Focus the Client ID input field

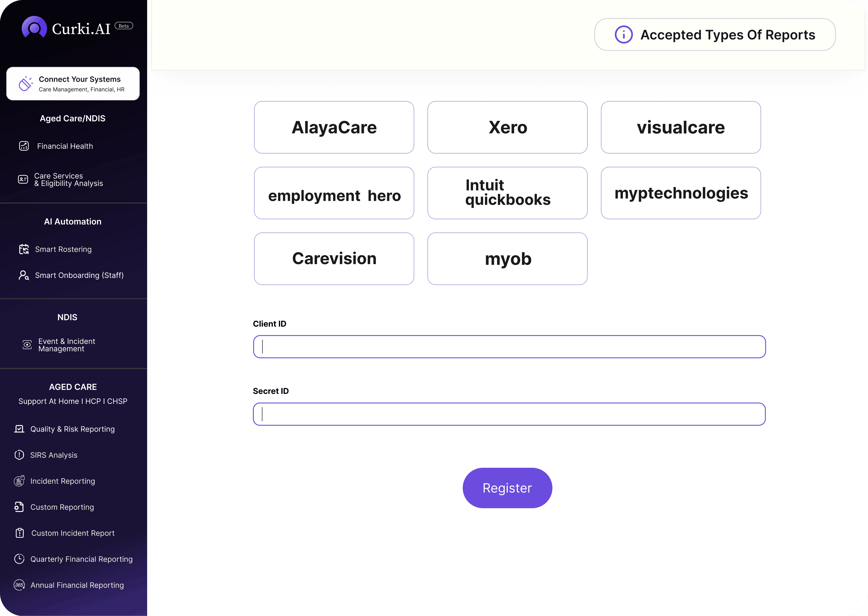pos(509,346)
